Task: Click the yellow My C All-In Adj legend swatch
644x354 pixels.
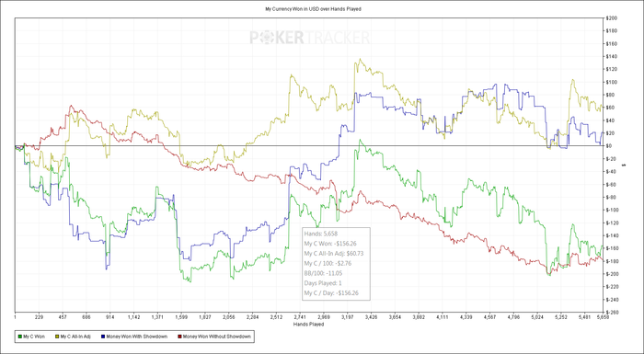Action: point(57,337)
